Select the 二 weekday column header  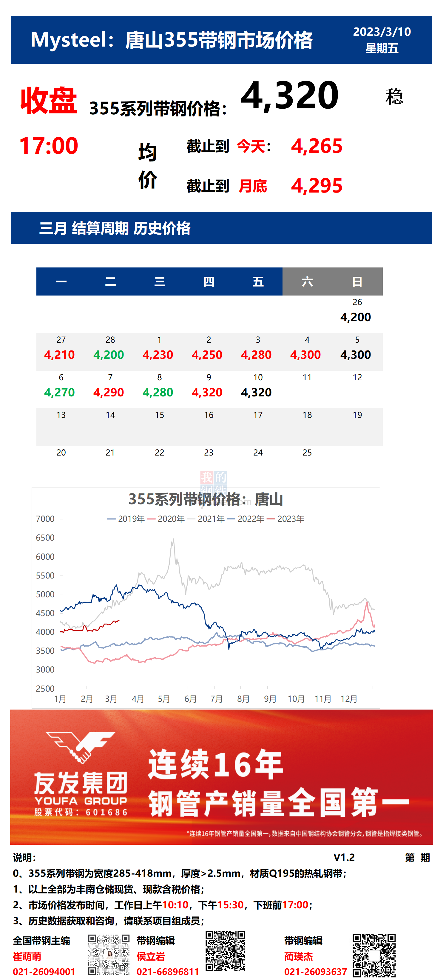tap(110, 281)
